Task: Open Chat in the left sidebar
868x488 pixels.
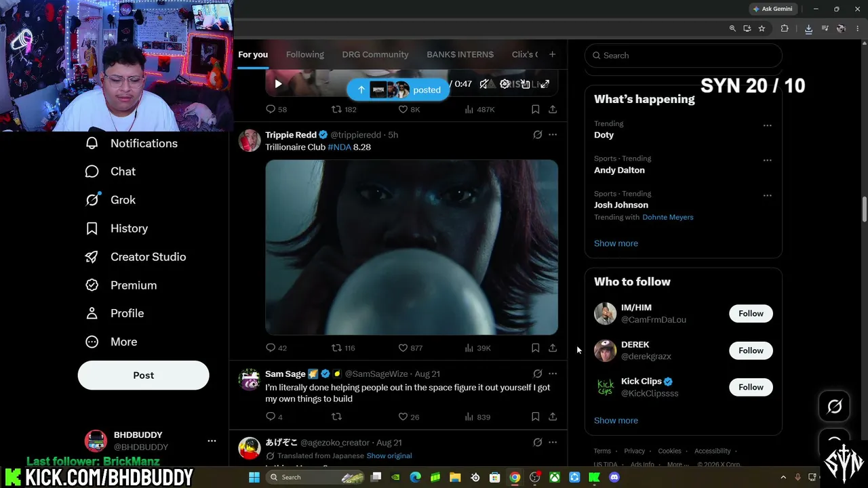Action: (x=110, y=172)
